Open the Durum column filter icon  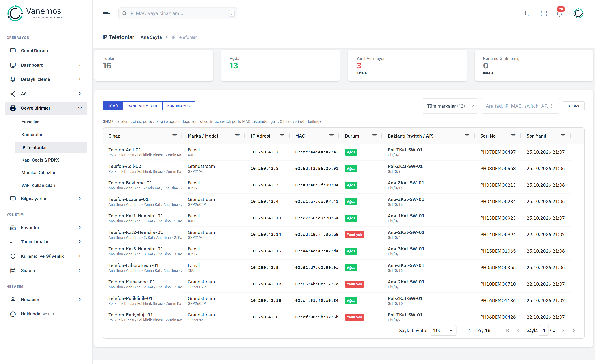(x=374, y=136)
